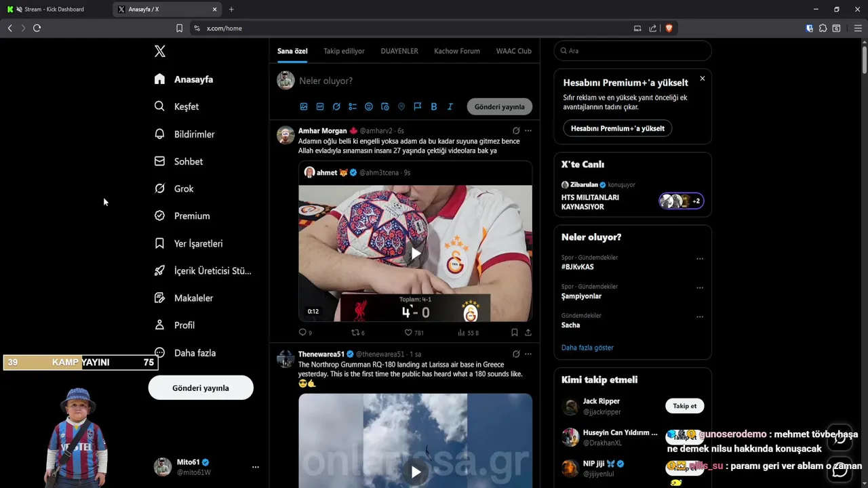Open Premium from the sidebar
The height and width of the screenshot is (488, 868).
pyautogui.click(x=182, y=216)
